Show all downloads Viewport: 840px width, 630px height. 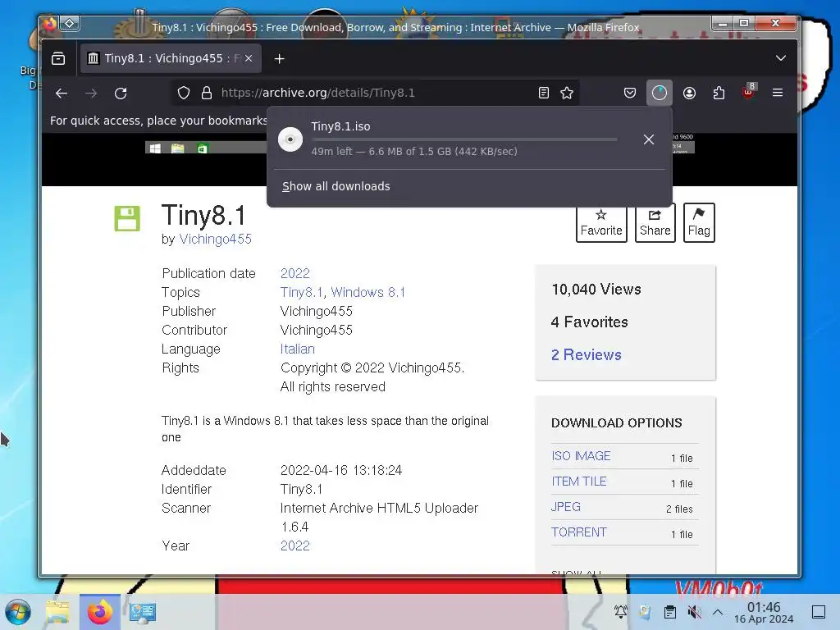336,186
